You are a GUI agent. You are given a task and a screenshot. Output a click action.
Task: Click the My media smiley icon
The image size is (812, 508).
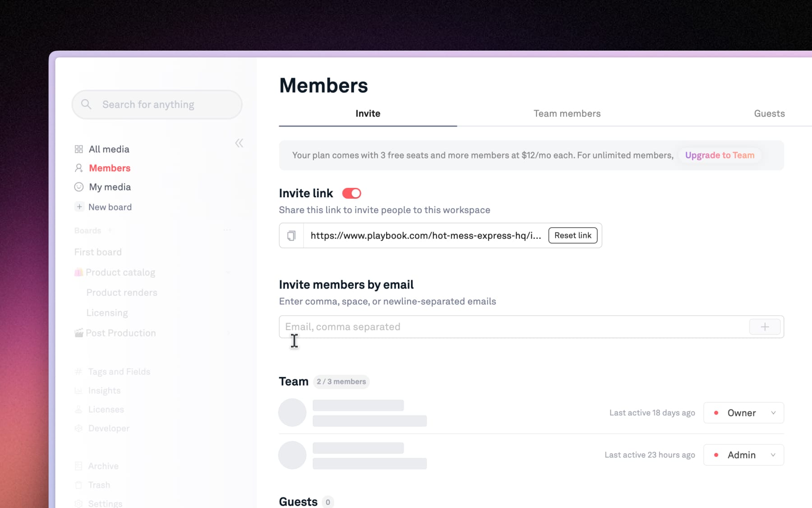[79, 187]
